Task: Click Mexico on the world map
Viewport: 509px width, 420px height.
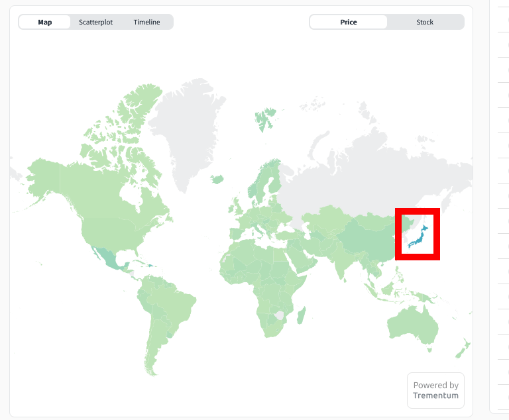Action: tap(108, 260)
